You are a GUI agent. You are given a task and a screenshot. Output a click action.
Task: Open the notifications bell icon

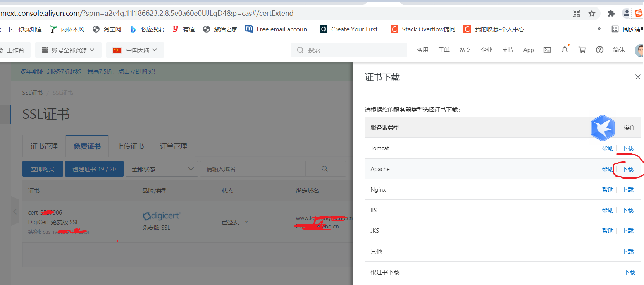pyautogui.click(x=565, y=50)
